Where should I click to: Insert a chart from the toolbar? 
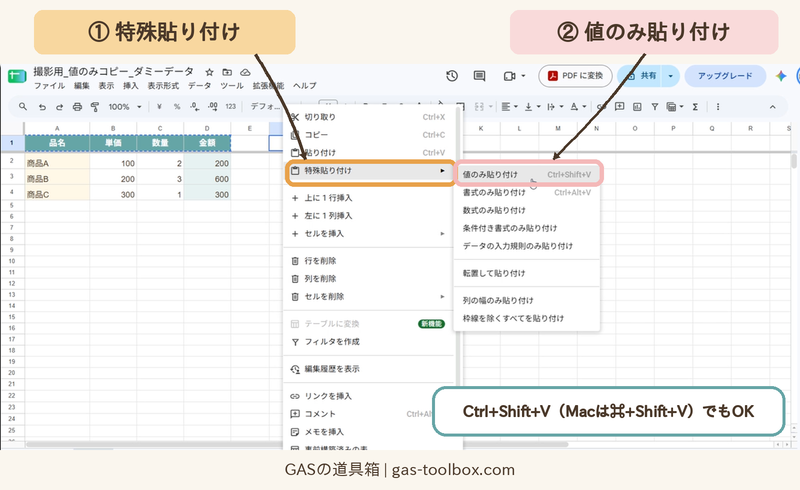point(637,107)
